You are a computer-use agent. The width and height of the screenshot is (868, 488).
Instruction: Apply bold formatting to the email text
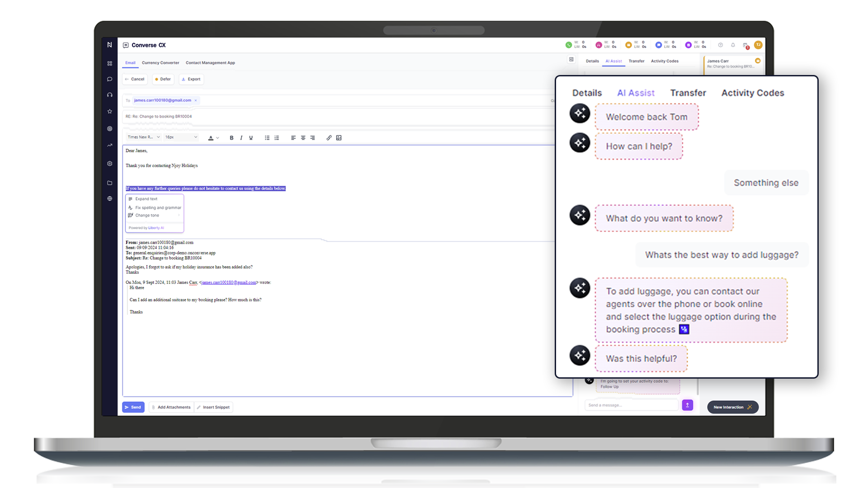pyautogui.click(x=231, y=138)
